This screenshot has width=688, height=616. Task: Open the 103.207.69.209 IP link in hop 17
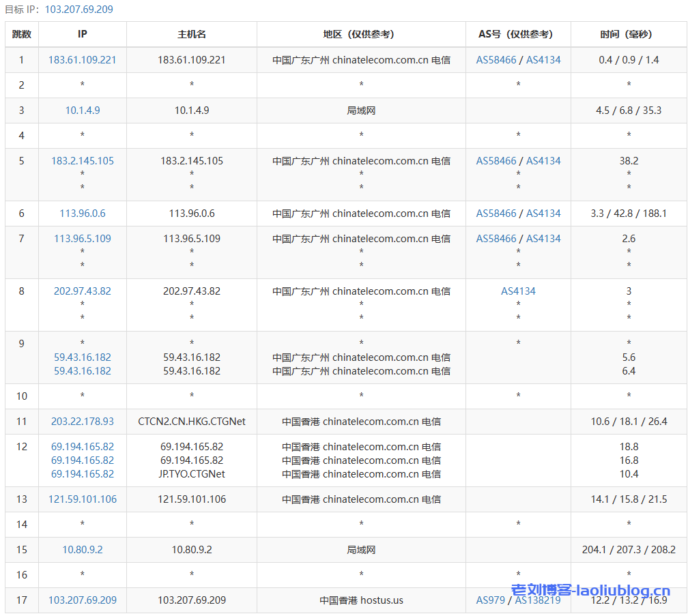[x=82, y=600]
